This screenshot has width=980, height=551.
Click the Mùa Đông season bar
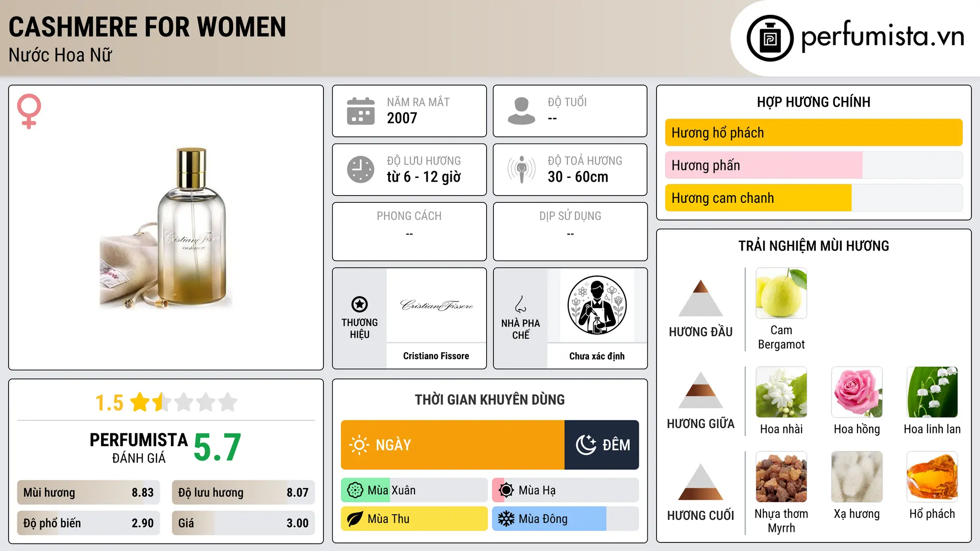tap(566, 519)
